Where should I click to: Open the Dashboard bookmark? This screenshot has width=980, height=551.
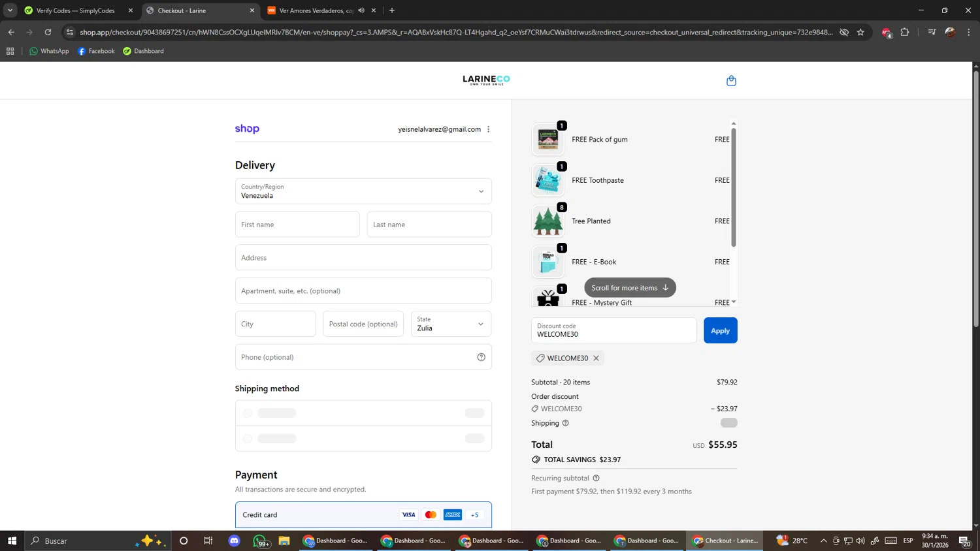pyautogui.click(x=144, y=51)
